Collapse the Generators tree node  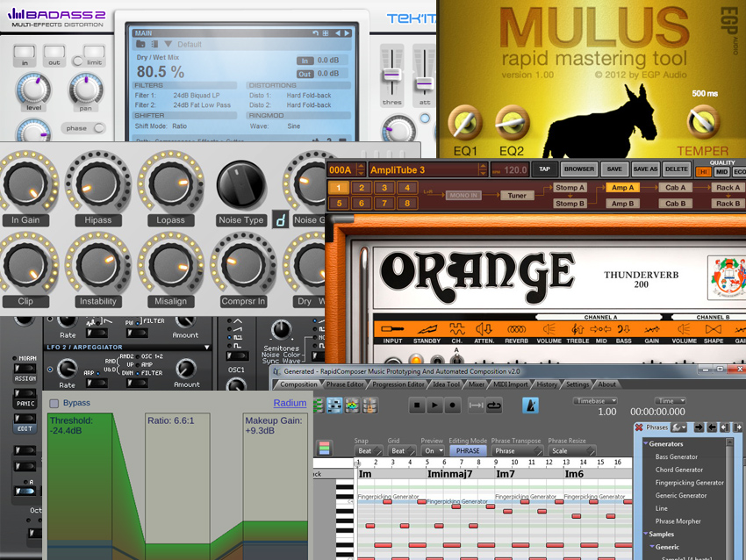[x=646, y=443]
